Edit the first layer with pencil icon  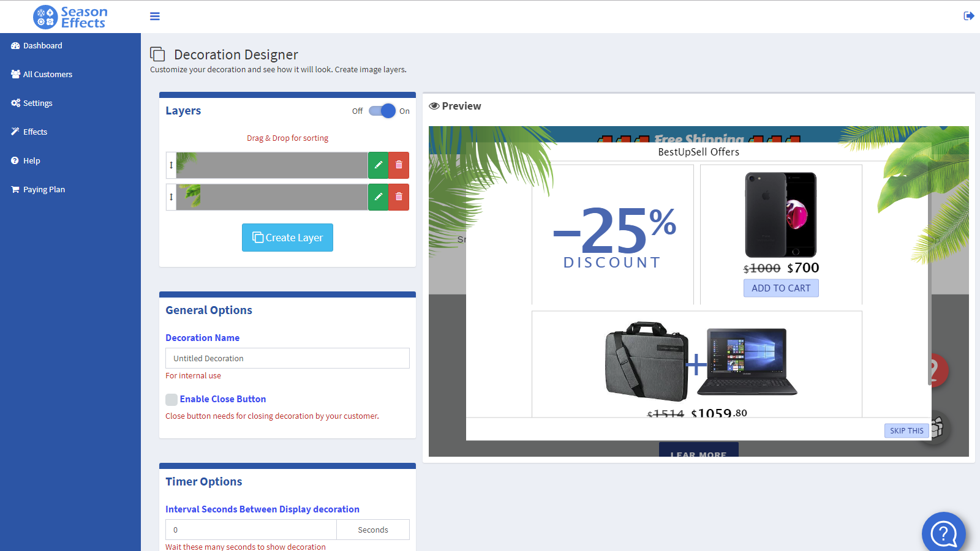(x=379, y=165)
